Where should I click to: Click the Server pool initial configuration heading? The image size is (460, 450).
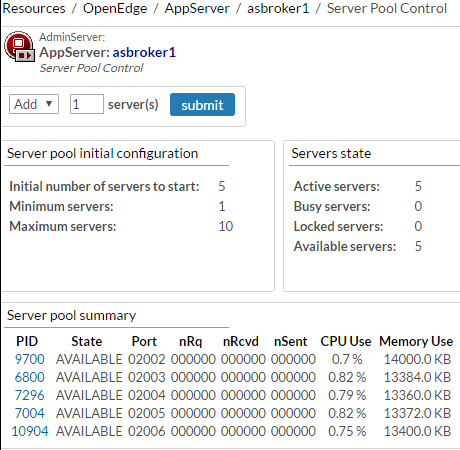point(103,154)
